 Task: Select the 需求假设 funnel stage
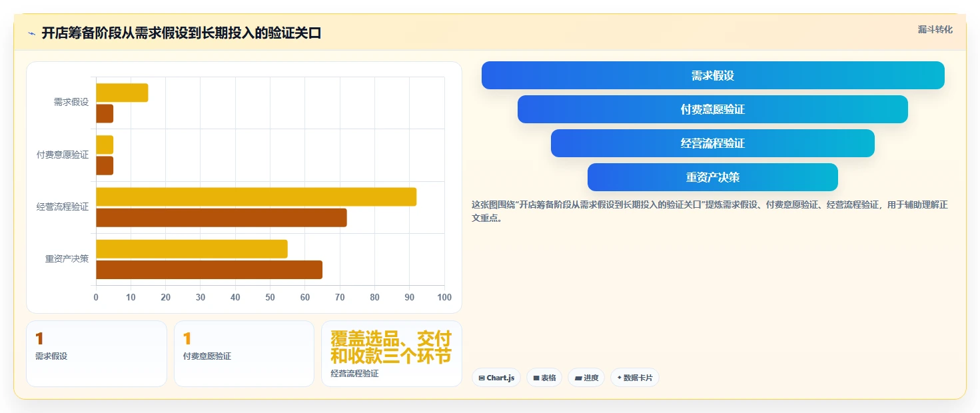tap(713, 75)
